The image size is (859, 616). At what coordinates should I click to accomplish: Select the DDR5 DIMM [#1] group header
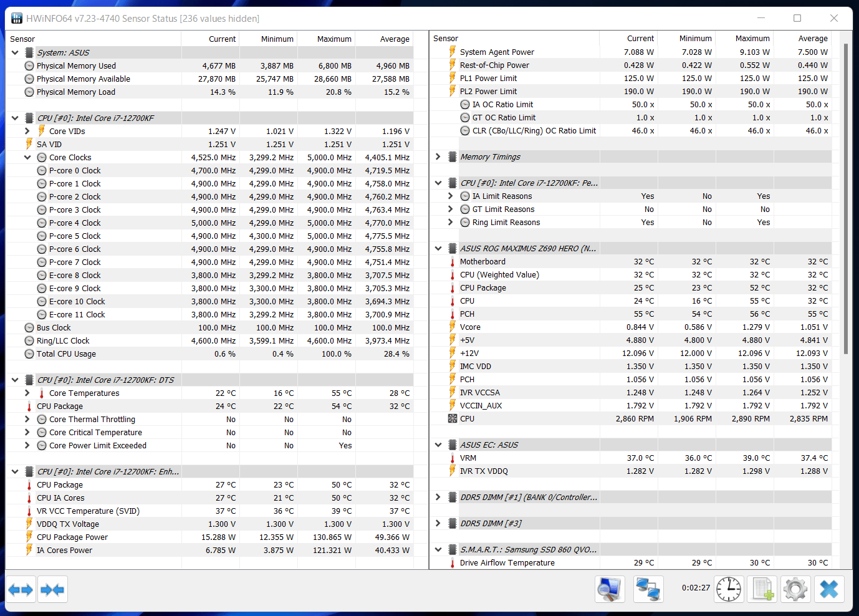631,498
